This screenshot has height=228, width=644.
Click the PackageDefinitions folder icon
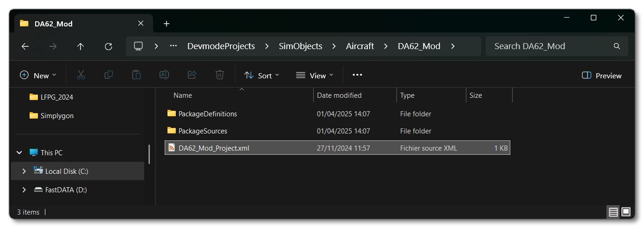172,114
